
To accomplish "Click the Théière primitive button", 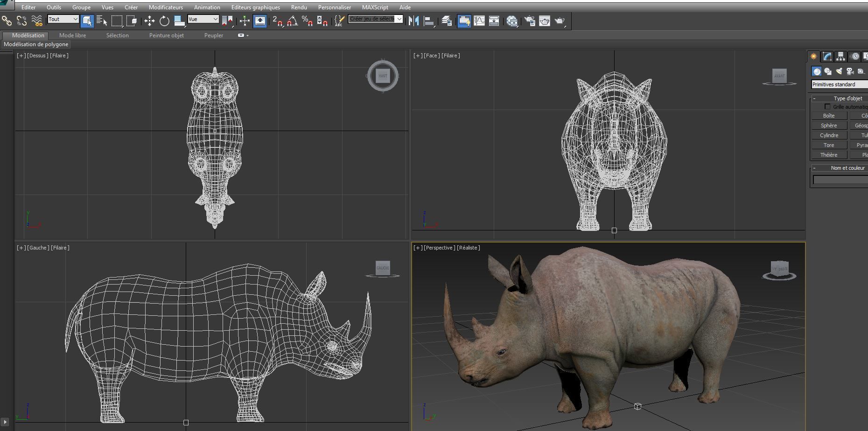I will (829, 155).
